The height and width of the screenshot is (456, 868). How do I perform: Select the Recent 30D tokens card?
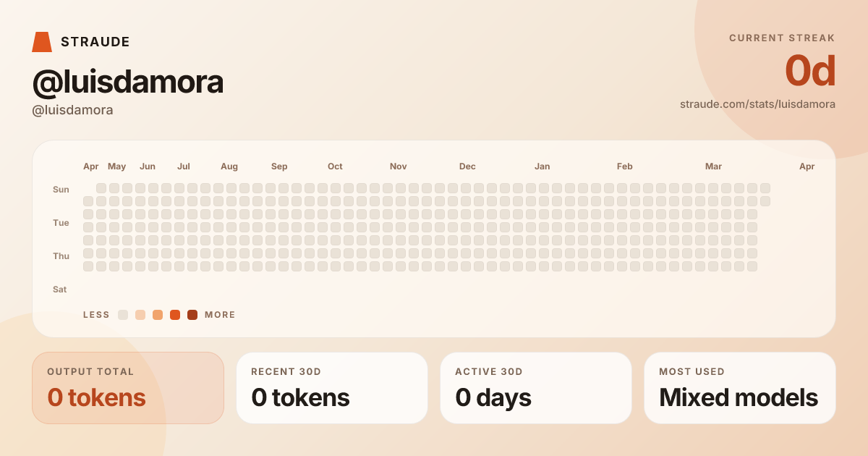332,388
